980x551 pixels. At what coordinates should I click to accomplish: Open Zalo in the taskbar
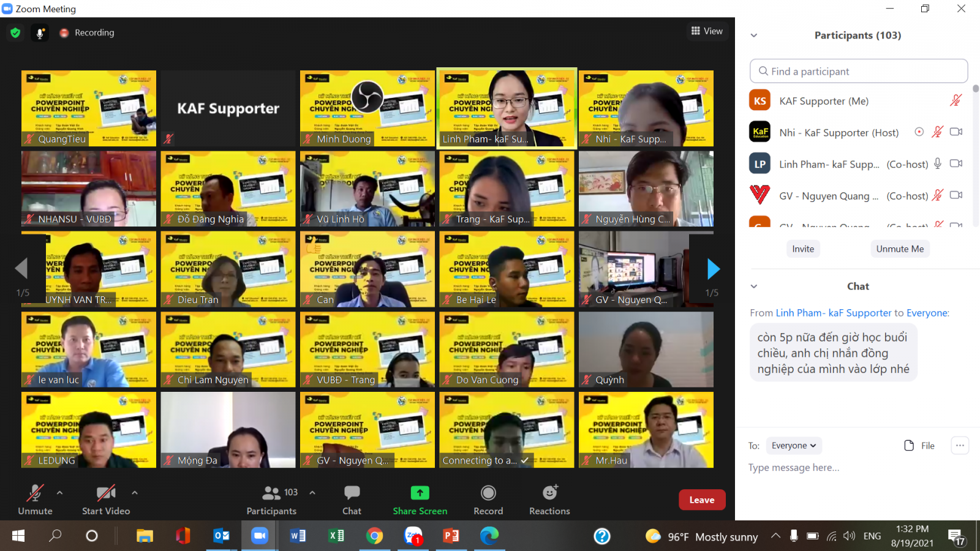(x=413, y=536)
